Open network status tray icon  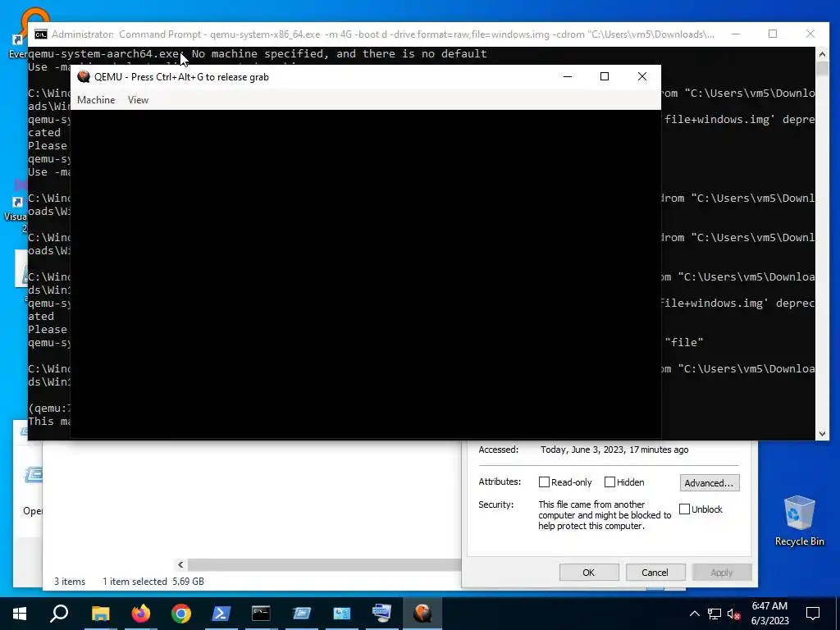click(714, 614)
